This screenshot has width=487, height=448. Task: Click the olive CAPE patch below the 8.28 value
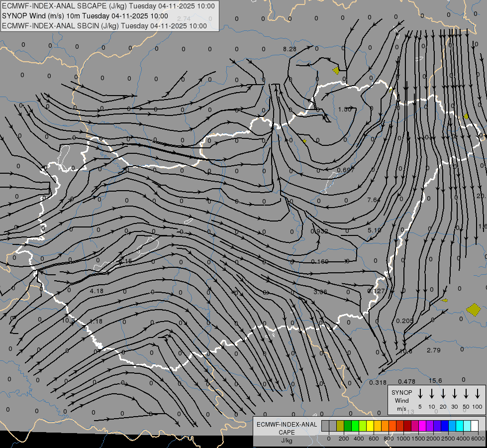[x=336, y=71]
